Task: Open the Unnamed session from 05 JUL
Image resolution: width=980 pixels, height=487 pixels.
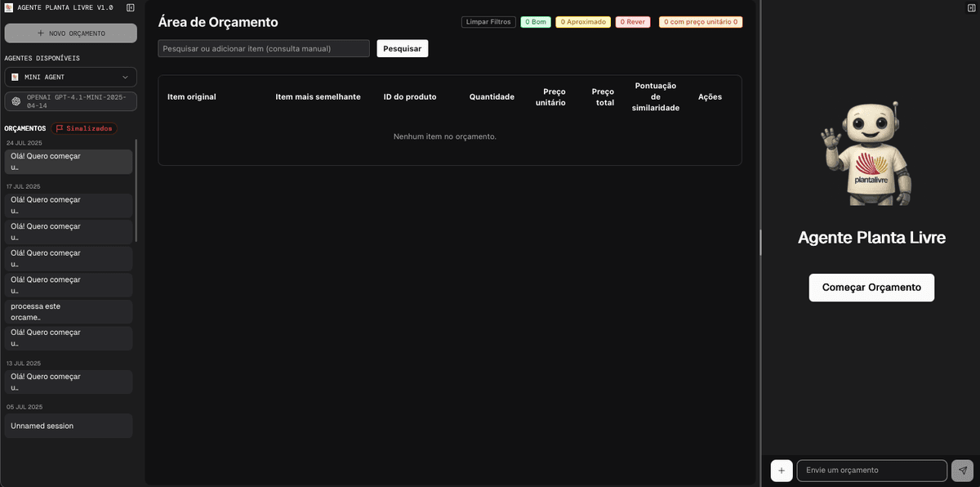Action: click(x=69, y=425)
